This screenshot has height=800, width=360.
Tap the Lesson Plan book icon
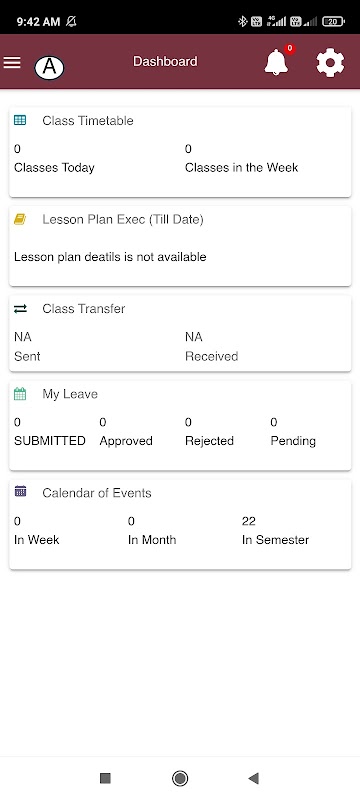[20, 219]
